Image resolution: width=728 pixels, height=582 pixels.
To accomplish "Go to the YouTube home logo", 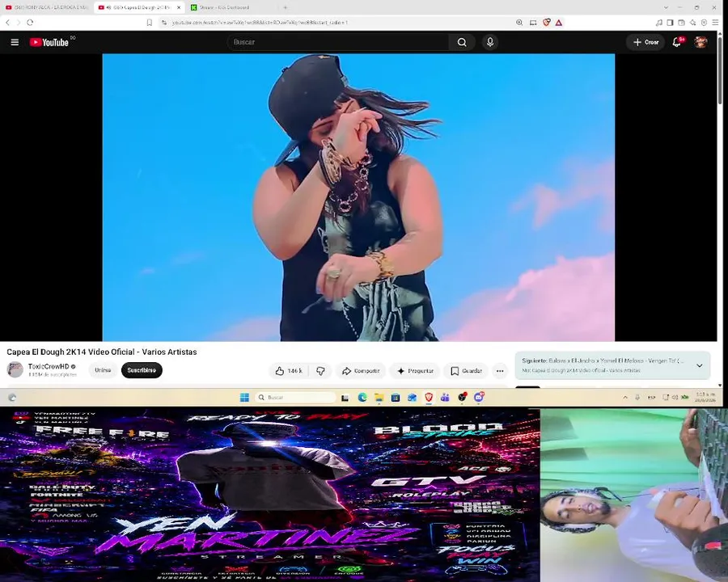I will click(49, 42).
